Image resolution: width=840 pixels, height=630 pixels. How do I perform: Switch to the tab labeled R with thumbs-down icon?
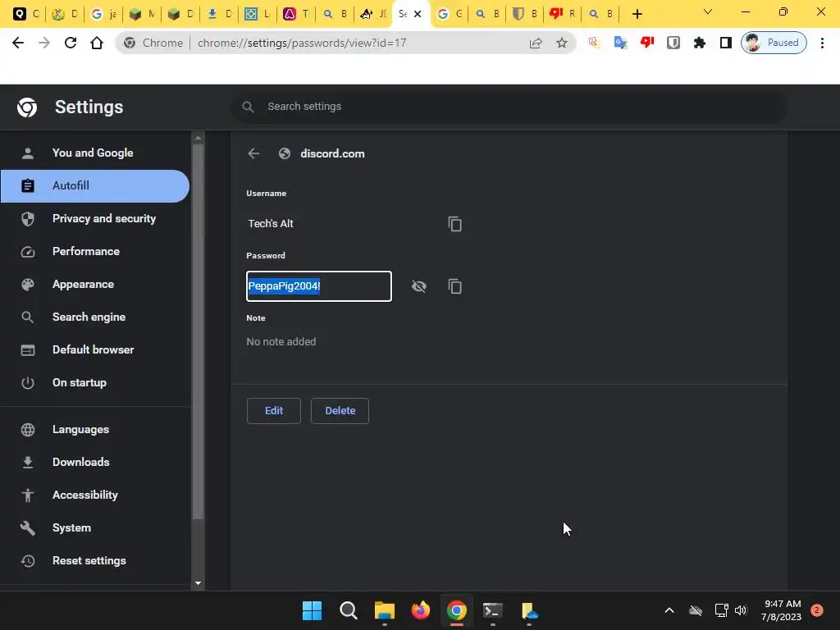click(x=563, y=15)
